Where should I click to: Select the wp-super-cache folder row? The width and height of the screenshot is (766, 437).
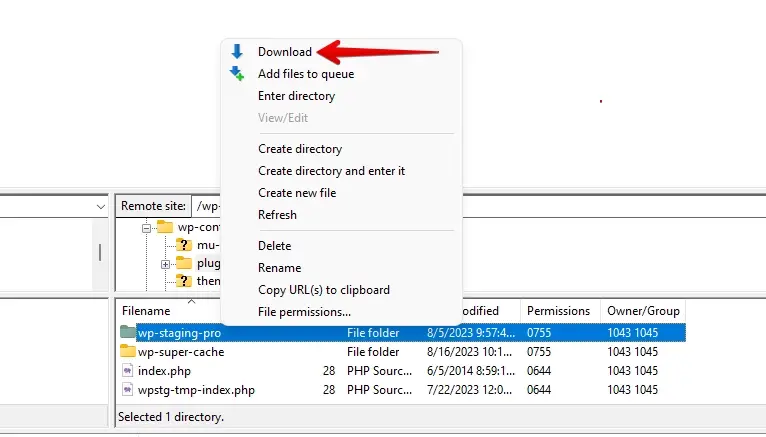coord(402,352)
